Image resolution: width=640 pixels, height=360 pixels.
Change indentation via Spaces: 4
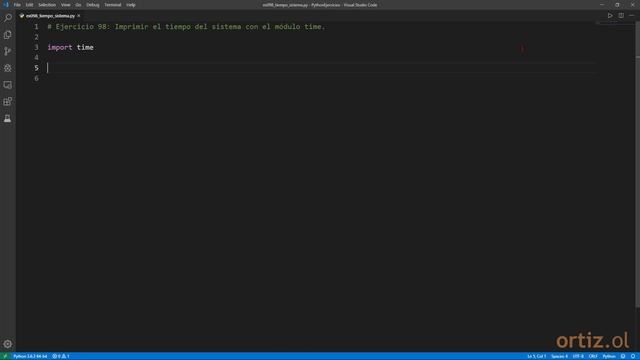click(x=559, y=356)
